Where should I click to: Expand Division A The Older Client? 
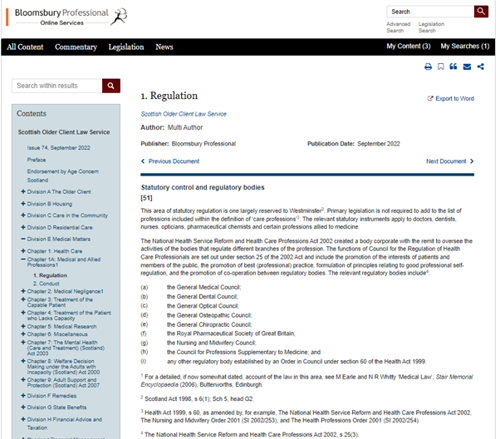click(23, 192)
